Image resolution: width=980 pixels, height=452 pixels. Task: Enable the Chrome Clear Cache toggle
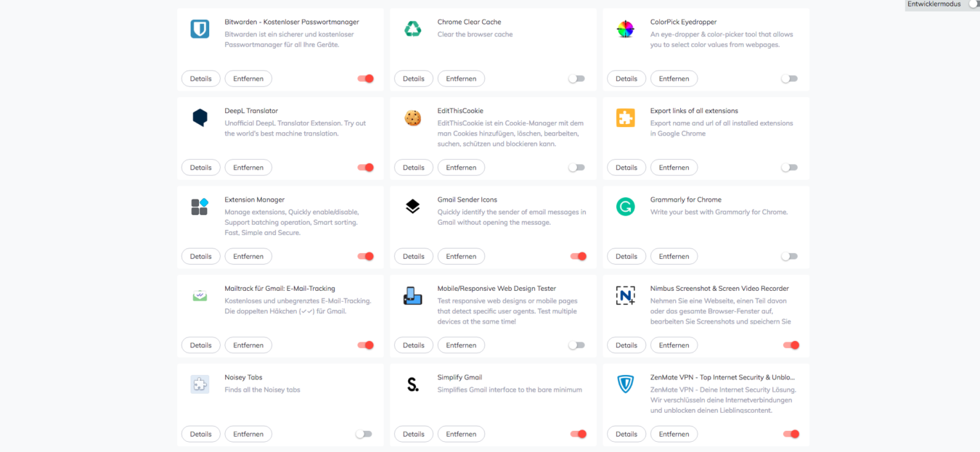point(576,78)
